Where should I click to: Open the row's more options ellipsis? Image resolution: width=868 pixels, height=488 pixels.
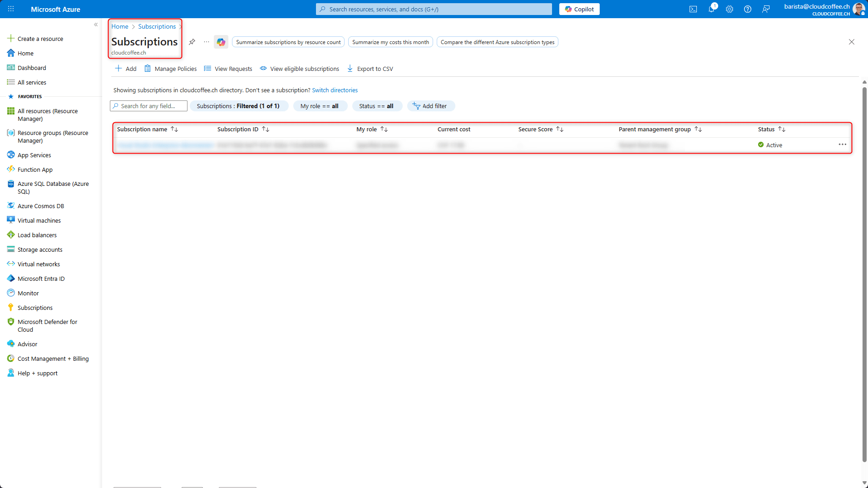[842, 144]
